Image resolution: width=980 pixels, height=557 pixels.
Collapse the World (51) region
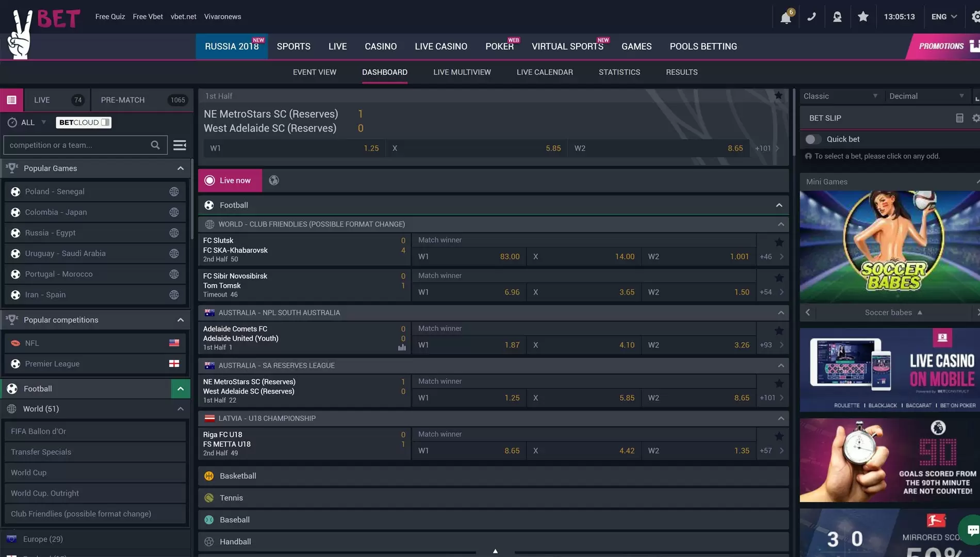pyautogui.click(x=181, y=408)
